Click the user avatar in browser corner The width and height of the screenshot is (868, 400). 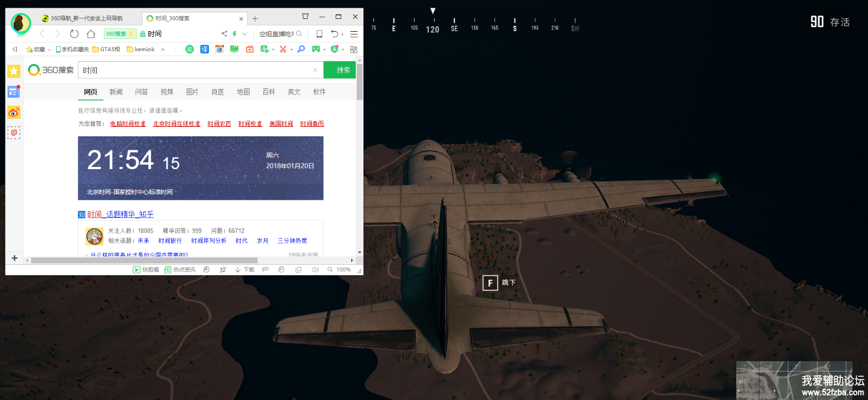21,23
